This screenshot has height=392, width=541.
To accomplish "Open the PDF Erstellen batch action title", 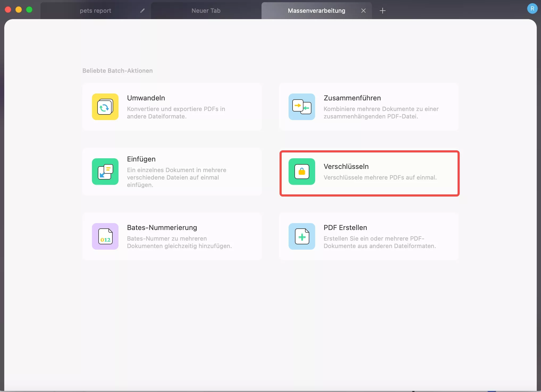I will coord(345,228).
